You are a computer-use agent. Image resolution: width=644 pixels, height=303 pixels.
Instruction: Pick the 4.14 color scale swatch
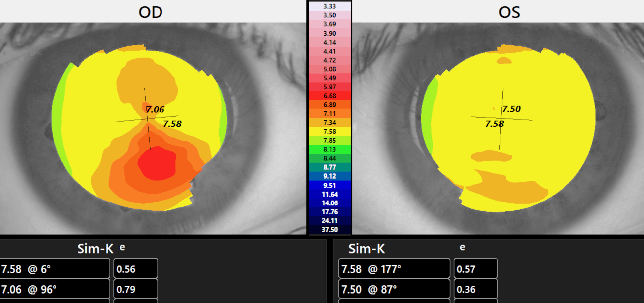coord(329,42)
